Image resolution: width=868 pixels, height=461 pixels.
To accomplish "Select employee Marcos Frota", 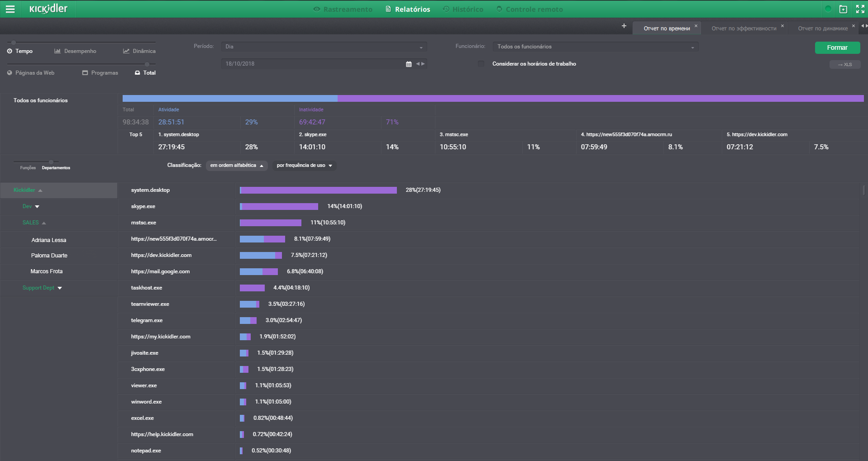I will tap(47, 271).
